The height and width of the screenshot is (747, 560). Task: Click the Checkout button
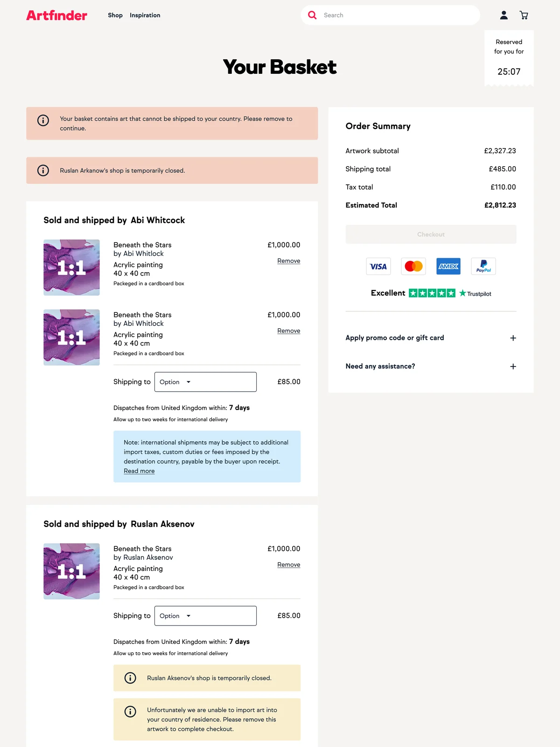click(431, 234)
